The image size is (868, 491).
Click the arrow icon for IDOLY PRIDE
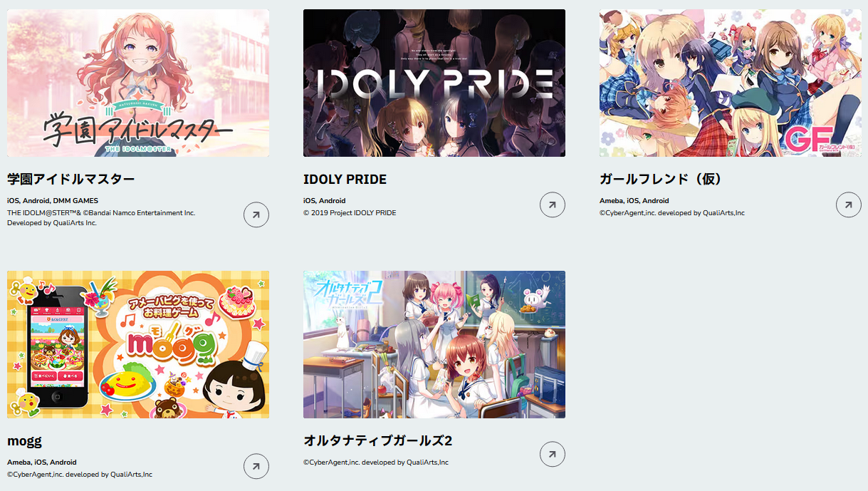(553, 205)
